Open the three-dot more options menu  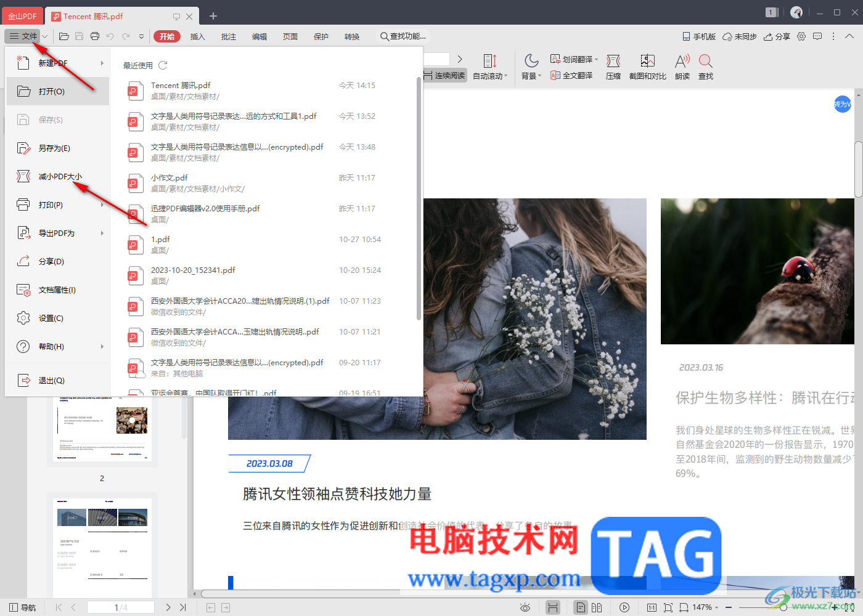(833, 36)
